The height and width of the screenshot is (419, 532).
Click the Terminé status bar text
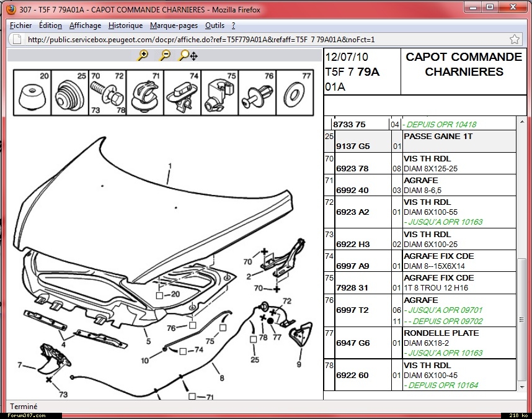(x=24, y=406)
